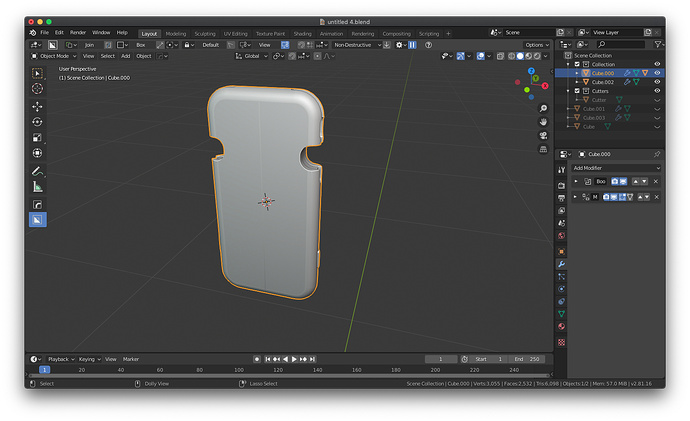Toggle camera view icon in viewport
690x421 pixels.
[543, 135]
